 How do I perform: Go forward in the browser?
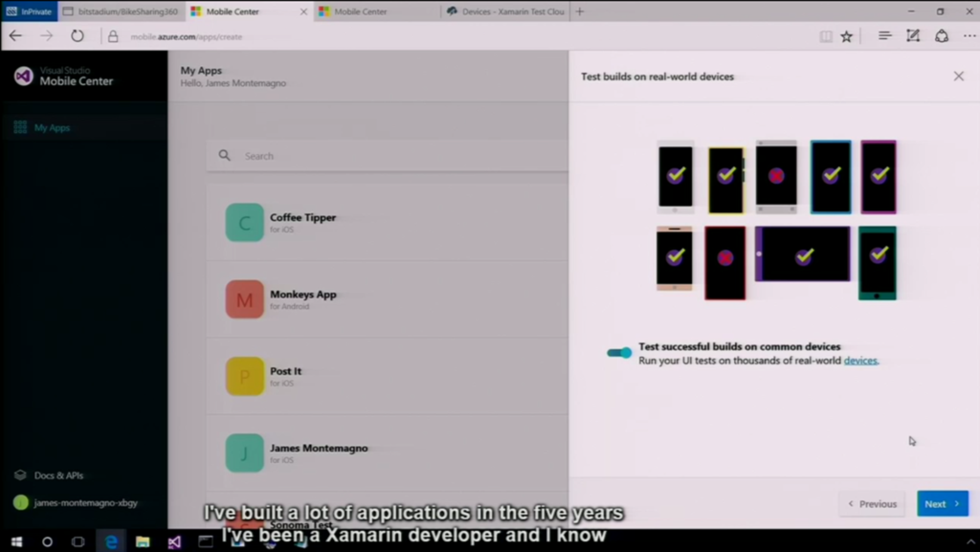47,36
